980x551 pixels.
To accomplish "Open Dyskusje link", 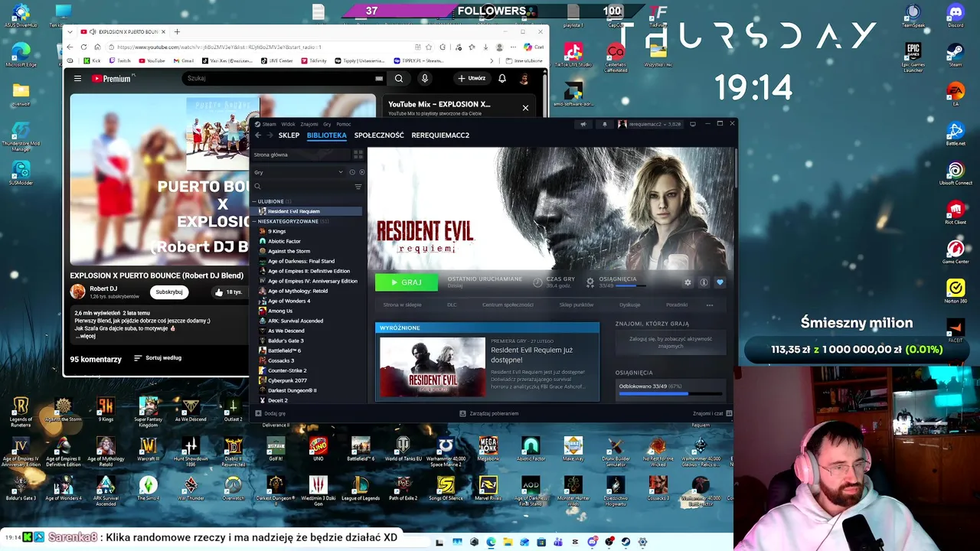I will pyautogui.click(x=629, y=305).
